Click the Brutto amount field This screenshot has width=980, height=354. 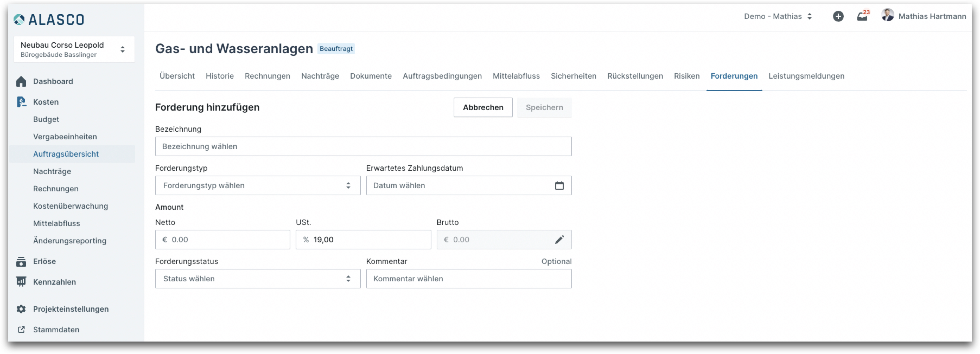point(504,240)
